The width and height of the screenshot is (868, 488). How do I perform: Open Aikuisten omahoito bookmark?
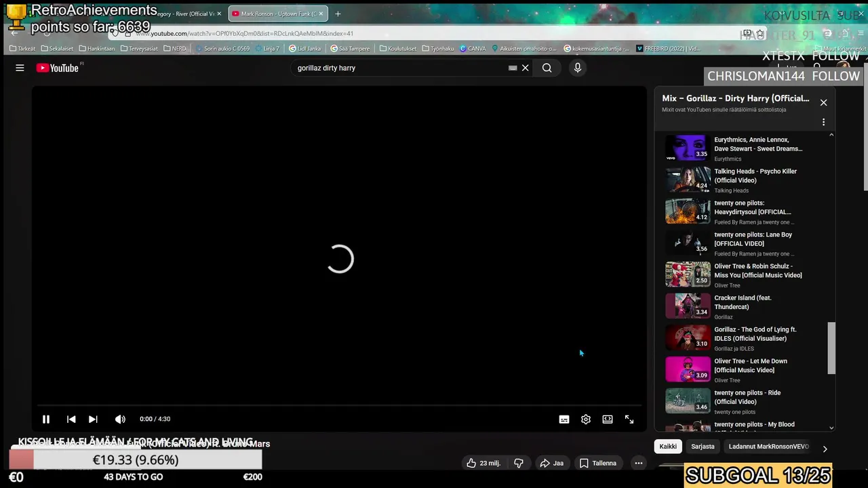(x=524, y=49)
